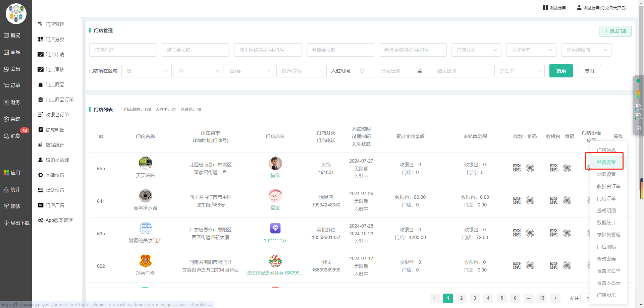This screenshot has width=644, height=308.
Task: Open the 入驻状态 dropdown
Action: pos(531,50)
